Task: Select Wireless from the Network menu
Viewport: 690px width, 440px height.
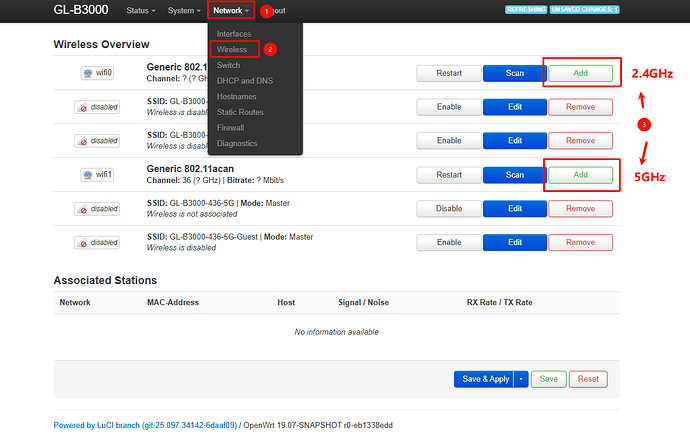Action: 232,49
